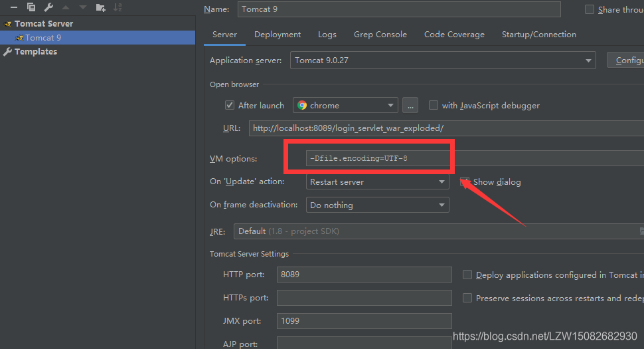Click the HTTPs port field

pos(364,298)
